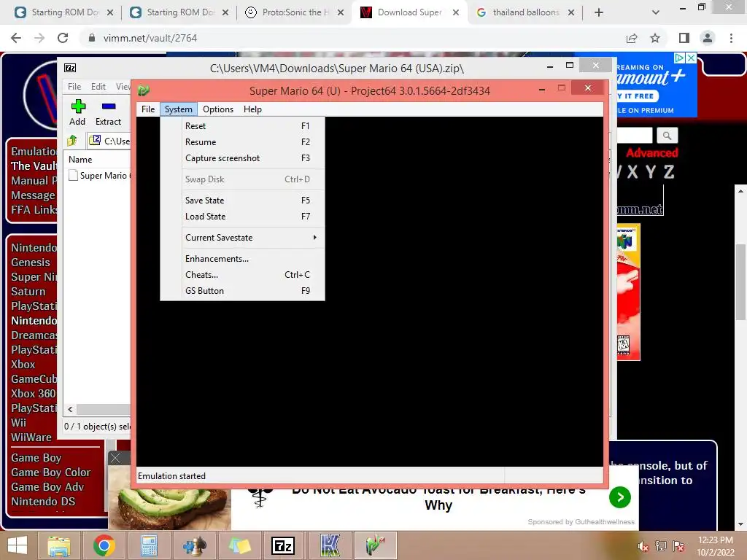Click green arrow on avocado ad
The width and height of the screenshot is (747, 560).
point(620,497)
